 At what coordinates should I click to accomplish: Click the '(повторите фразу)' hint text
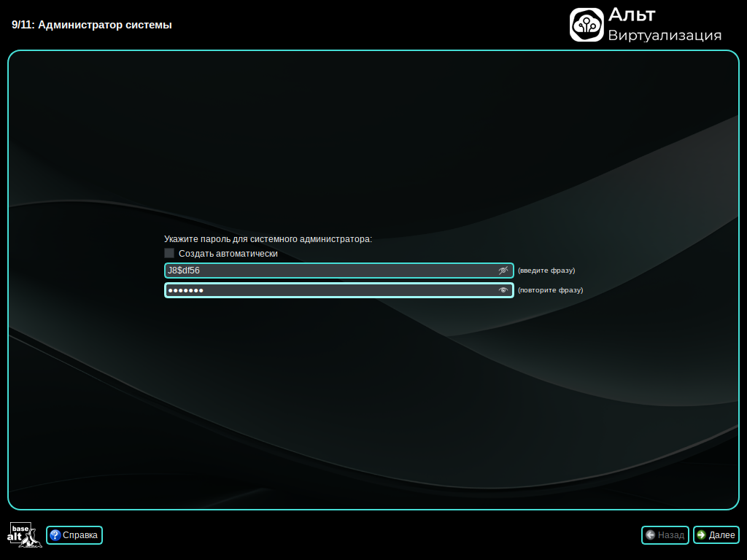[550, 290]
